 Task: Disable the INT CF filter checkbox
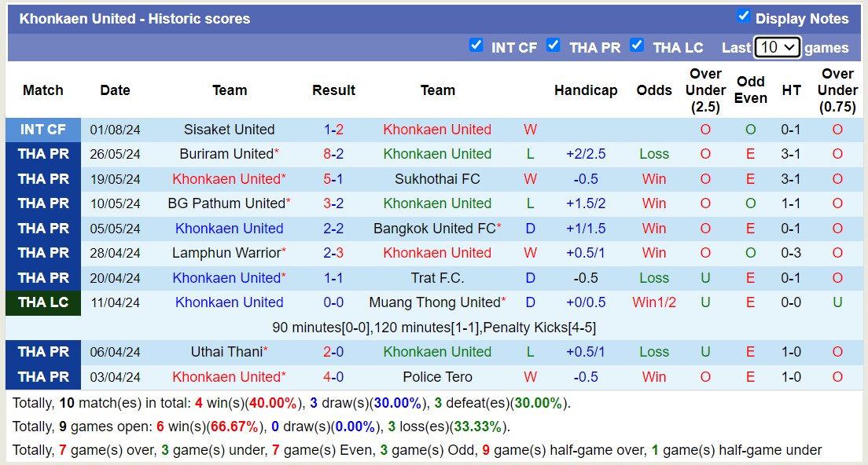tap(476, 46)
